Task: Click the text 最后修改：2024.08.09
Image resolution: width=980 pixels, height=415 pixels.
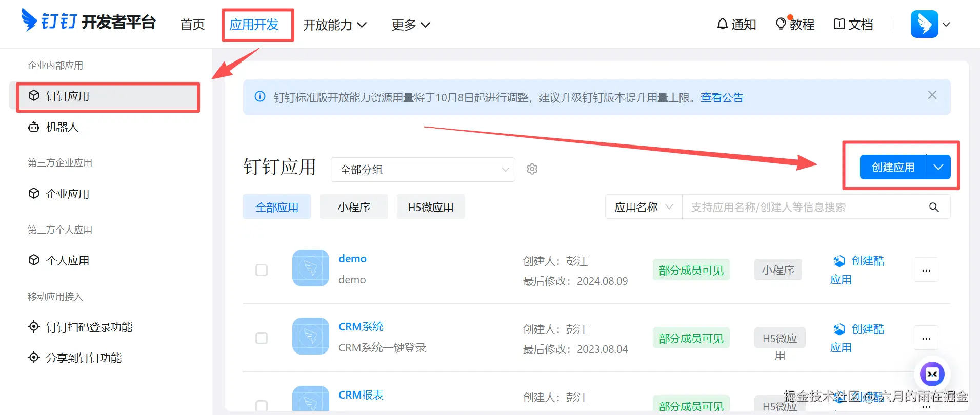Action: 575,281
